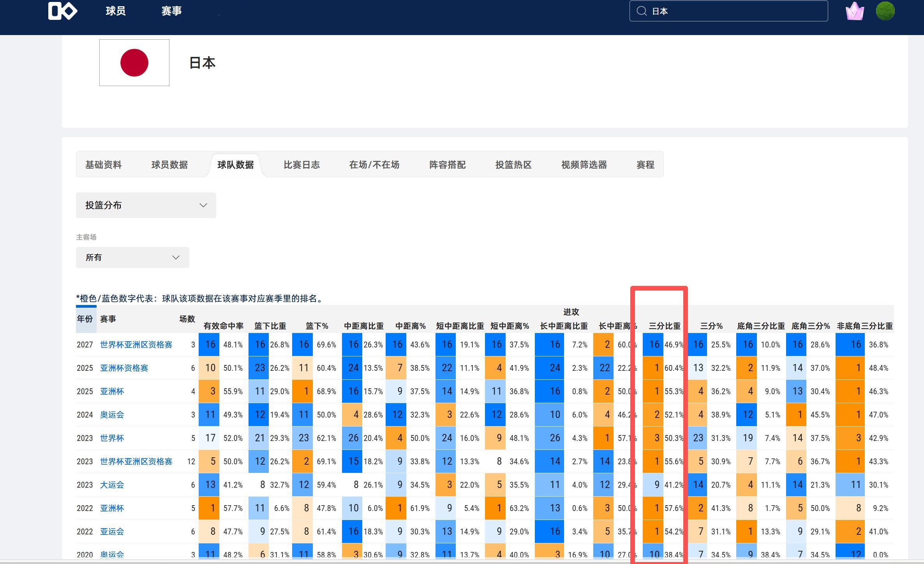Open the green user avatar

click(x=885, y=11)
